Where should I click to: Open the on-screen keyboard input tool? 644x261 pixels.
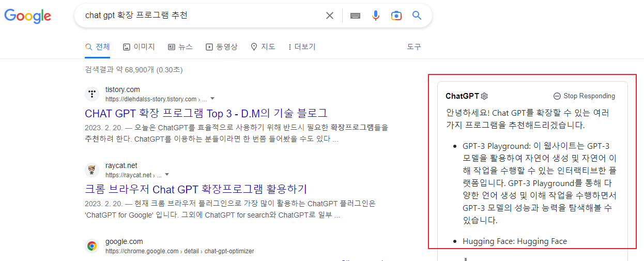pyautogui.click(x=355, y=16)
